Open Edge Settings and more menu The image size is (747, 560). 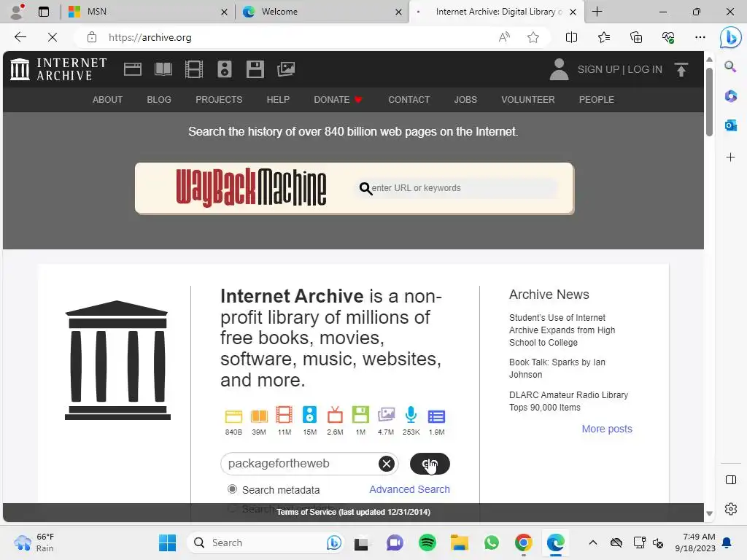[700, 37]
